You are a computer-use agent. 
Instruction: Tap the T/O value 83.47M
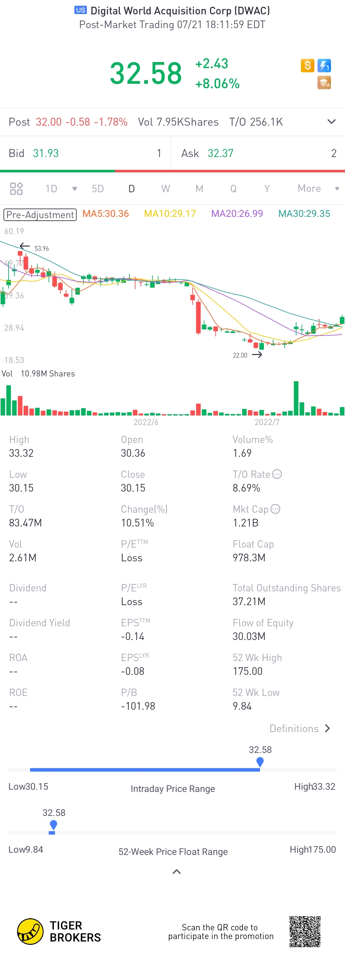tap(26, 523)
